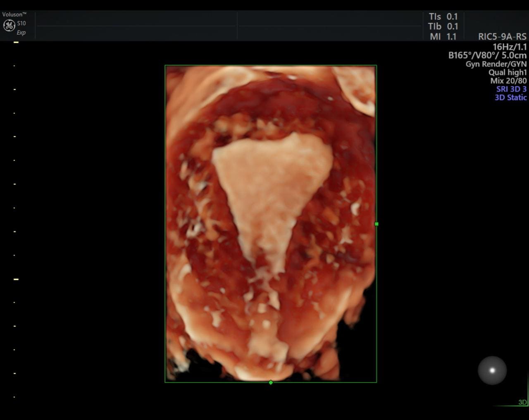Click the green square handle on render box

[376, 224]
